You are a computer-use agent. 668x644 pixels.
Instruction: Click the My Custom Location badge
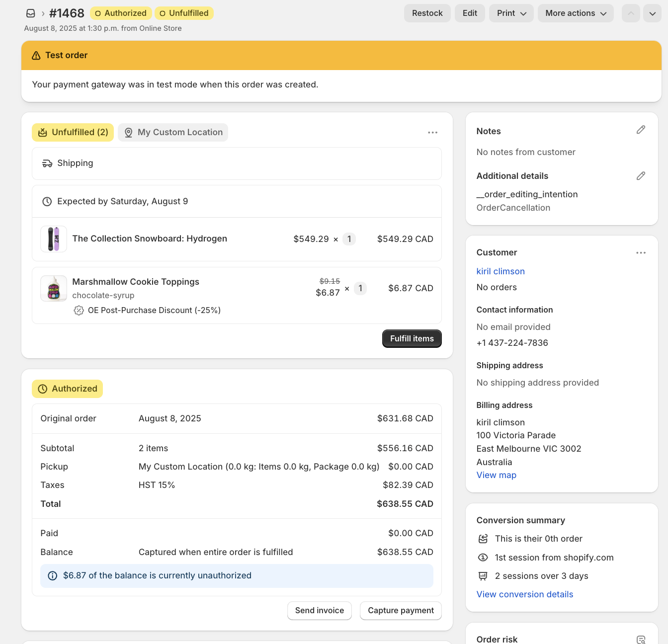pos(173,133)
